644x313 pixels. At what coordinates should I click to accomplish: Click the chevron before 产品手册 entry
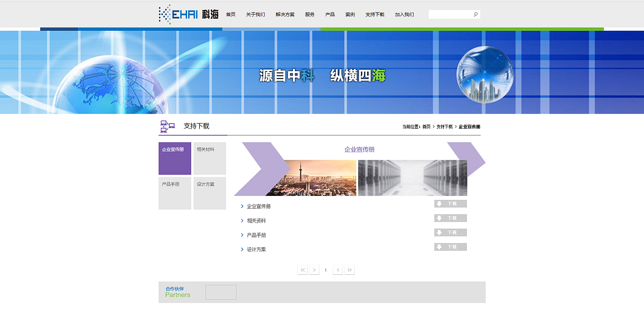point(242,235)
